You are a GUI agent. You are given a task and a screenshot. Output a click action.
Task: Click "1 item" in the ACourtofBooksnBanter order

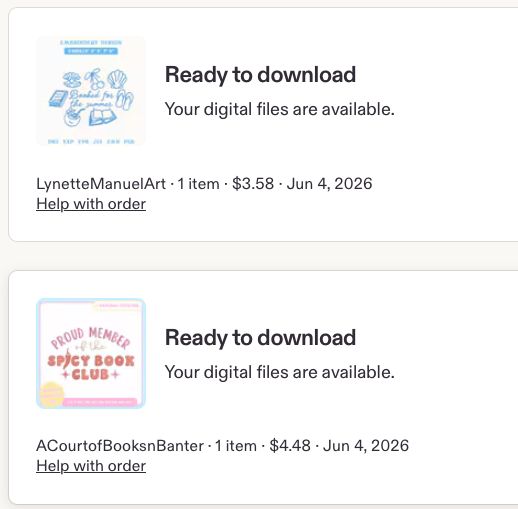point(236,446)
